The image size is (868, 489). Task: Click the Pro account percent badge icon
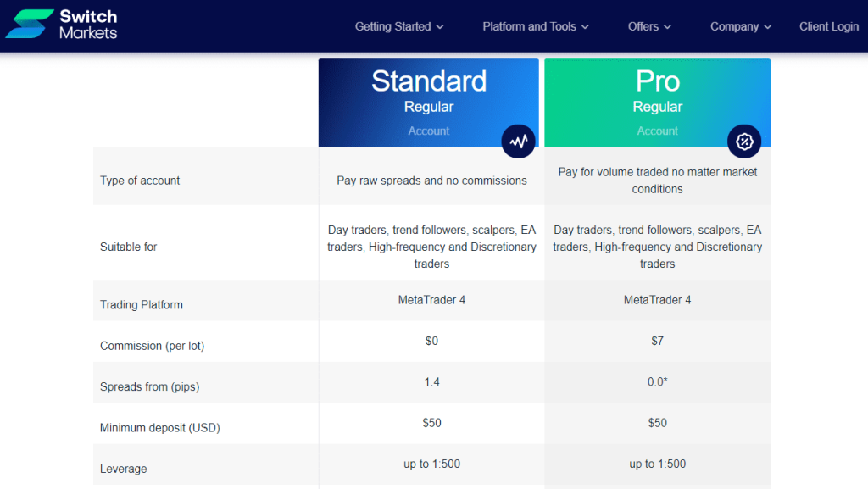tap(744, 142)
